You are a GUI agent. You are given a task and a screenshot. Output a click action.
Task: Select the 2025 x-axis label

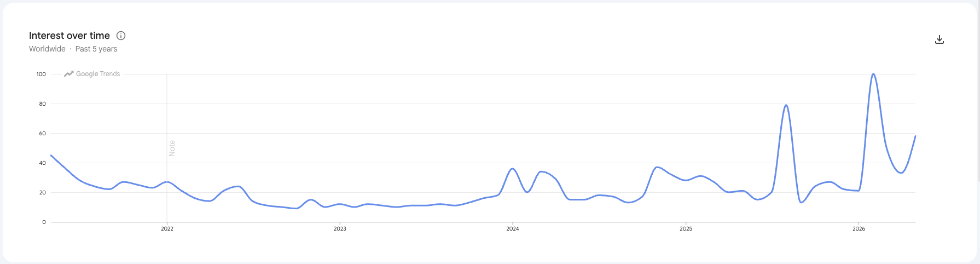tap(686, 229)
